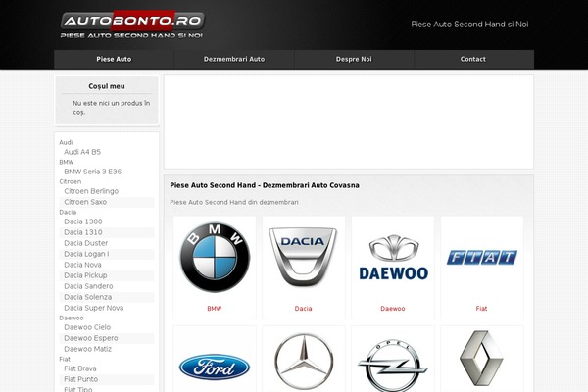Image resolution: width=588 pixels, height=392 pixels.
Task: Open the Opel lightning logo image
Action: click(x=393, y=366)
